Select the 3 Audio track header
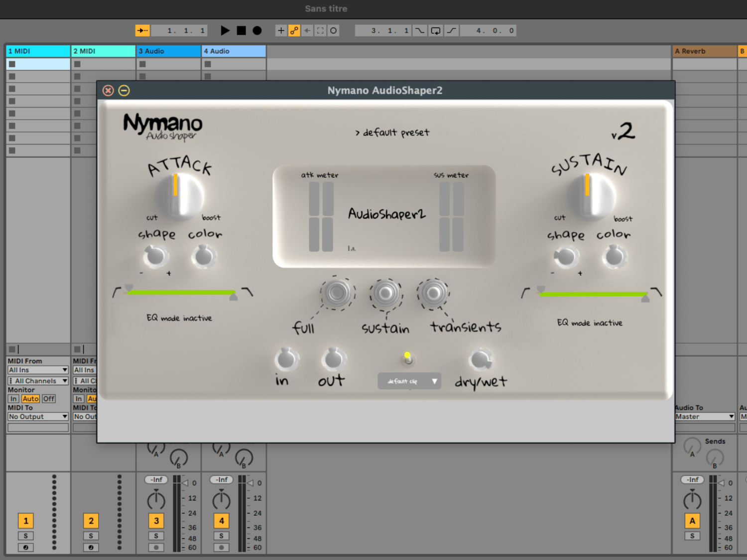This screenshot has width=747, height=560. [168, 51]
